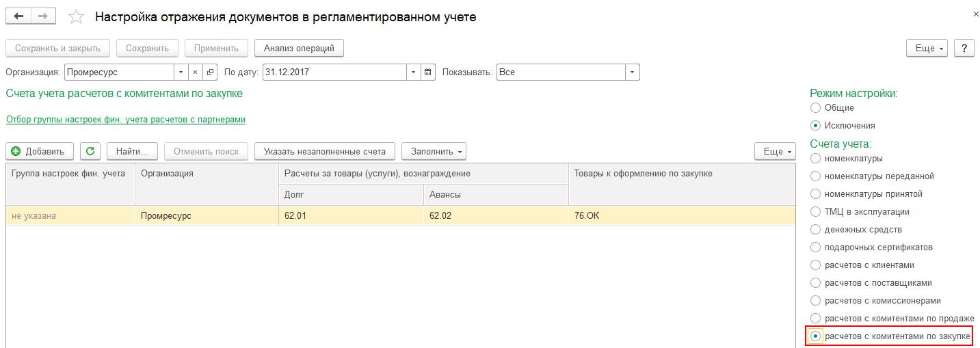This screenshot has height=348, width=980.
Task: Expand the Заполнить dropdown button
Action: 434,151
